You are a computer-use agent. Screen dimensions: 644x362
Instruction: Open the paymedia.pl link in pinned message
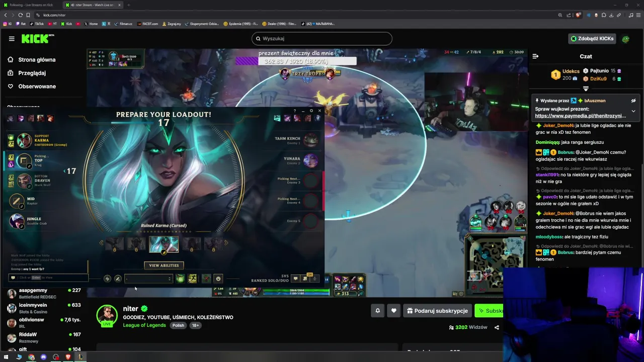581,116
